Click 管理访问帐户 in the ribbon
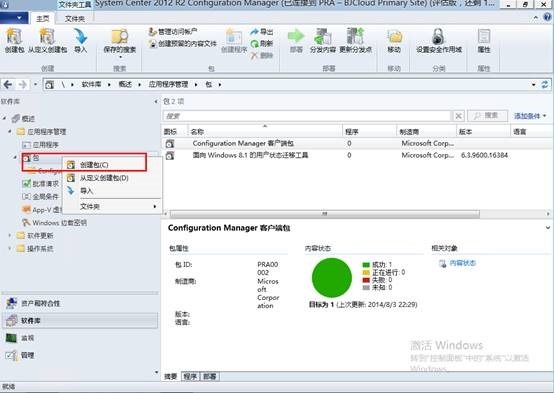This screenshot has height=393, width=554. [x=173, y=32]
